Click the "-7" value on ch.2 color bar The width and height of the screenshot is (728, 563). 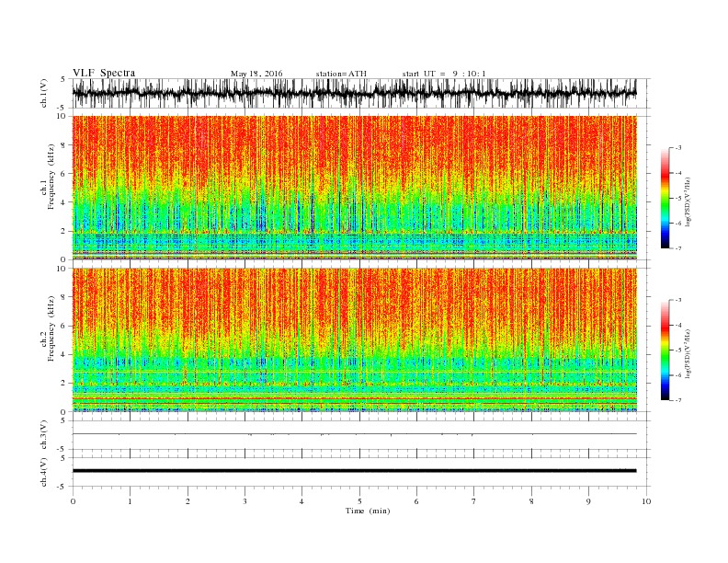tap(678, 400)
